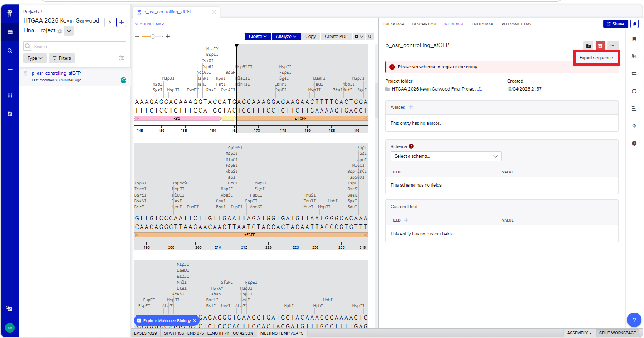Switch to the RELEVANT ITEMS tab
The width and height of the screenshot is (644, 338).
(x=516, y=24)
